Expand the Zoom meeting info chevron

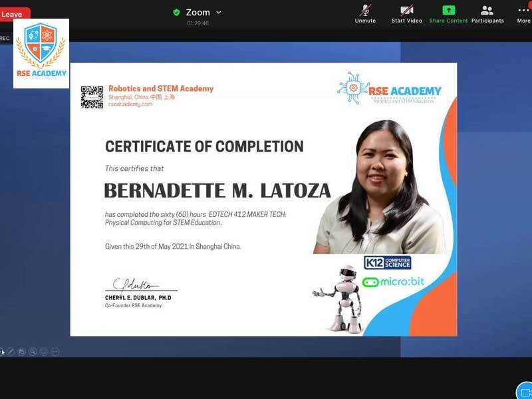219,12
